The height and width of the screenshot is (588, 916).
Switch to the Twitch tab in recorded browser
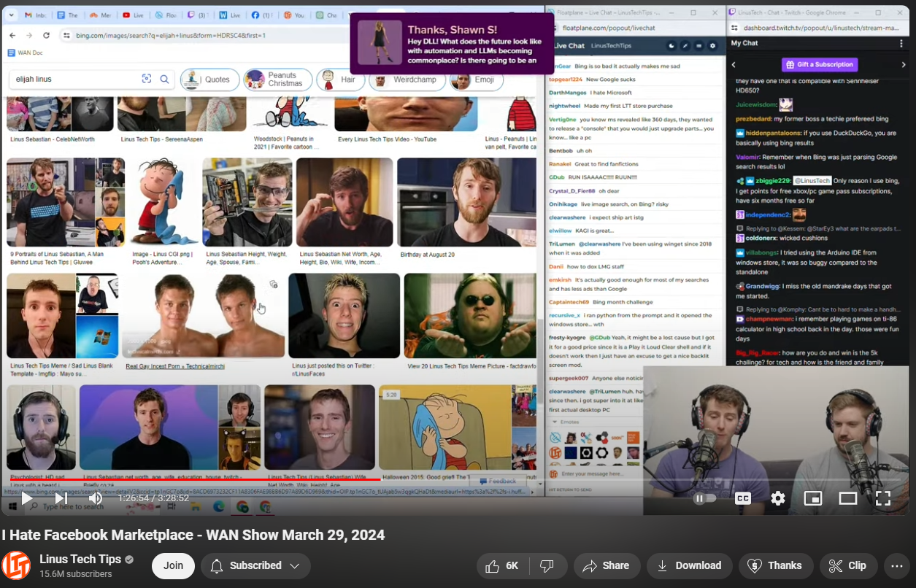(x=196, y=15)
